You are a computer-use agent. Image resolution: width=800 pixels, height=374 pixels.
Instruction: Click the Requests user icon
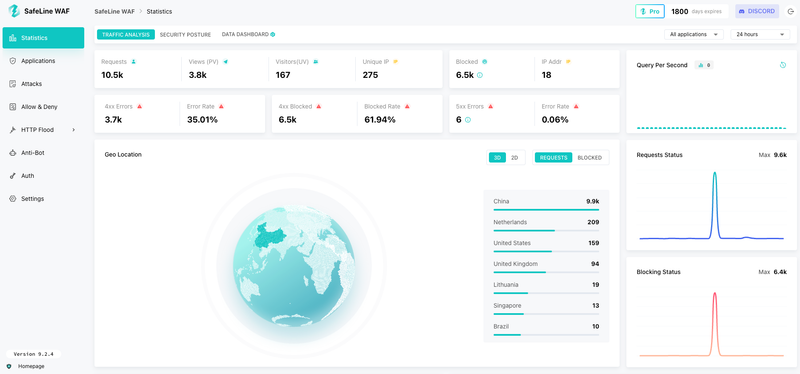tap(134, 62)
